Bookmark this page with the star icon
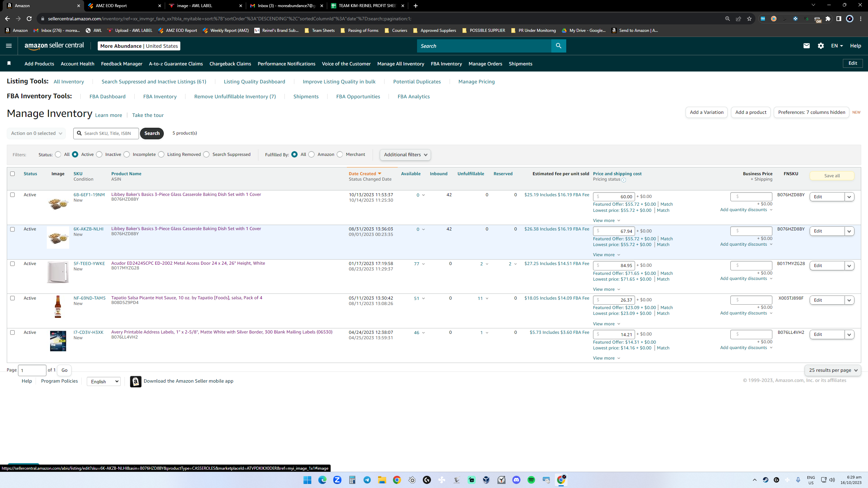Image resolution: width=868 pixels, height=488 pixels. (x=749, y=19)
